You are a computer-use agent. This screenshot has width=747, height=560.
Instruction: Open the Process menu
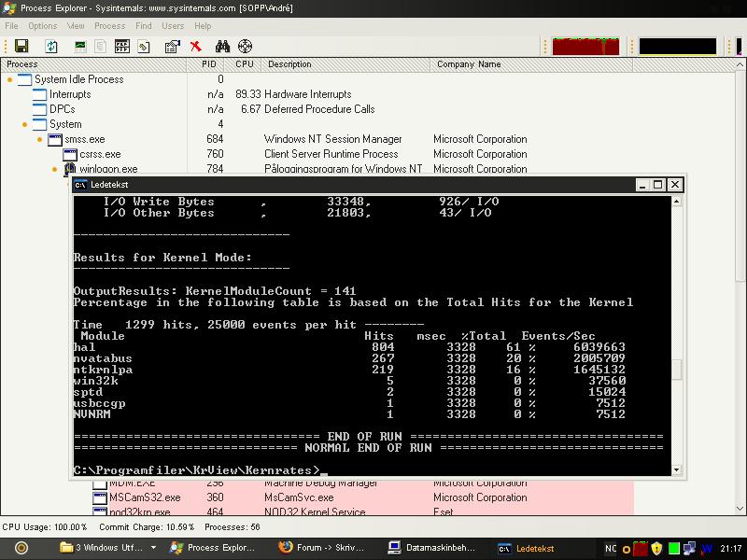point(109,26)
